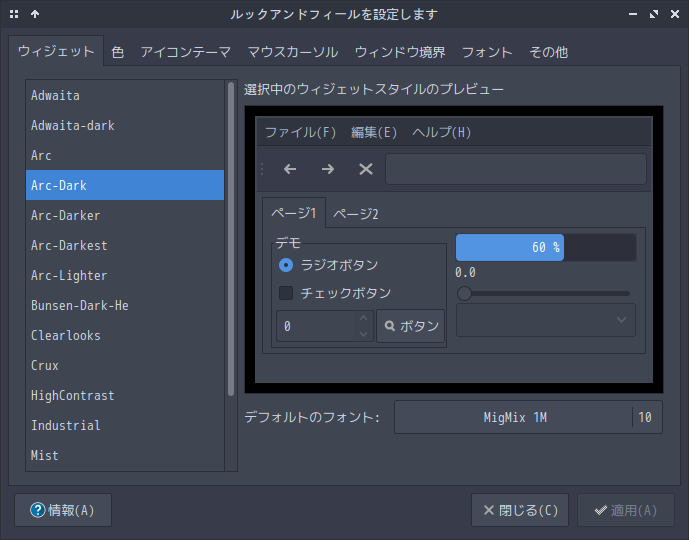Minimize the look and feel window
Image resolution: width=689 pixels, height=540 pixels.
point(633,14)
